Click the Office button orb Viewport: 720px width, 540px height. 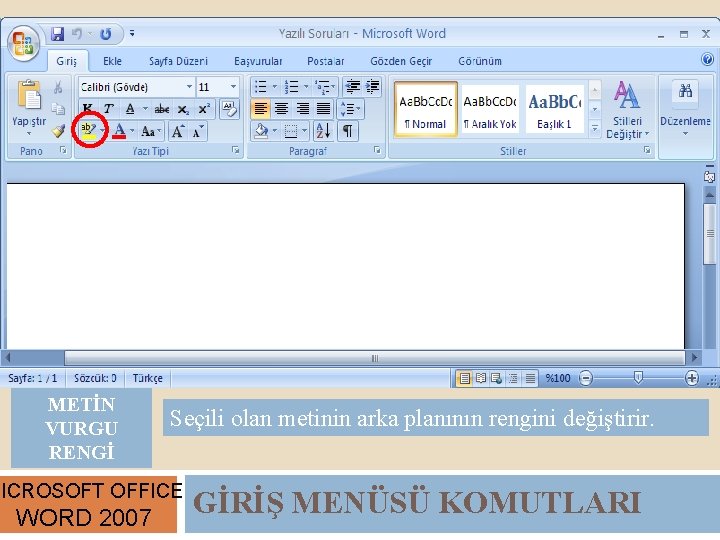pos(23,44)
